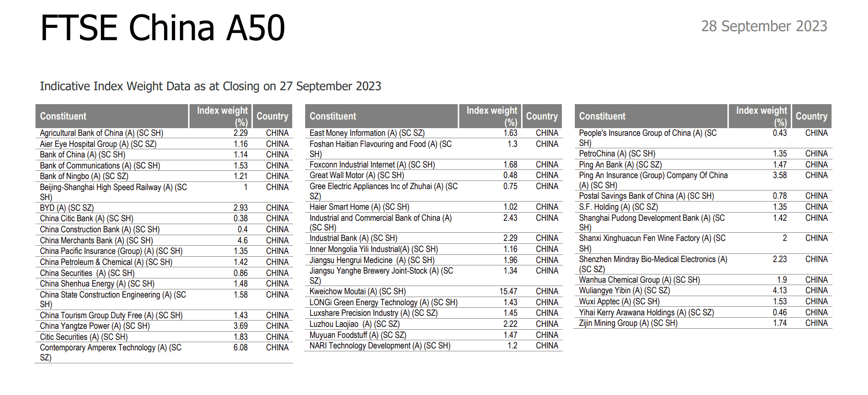The height and width of the screenshot is (395, 868).
Task: Select Jiangsu Yanghe Brewery Joint-Stock entry
Action: pos(381,275)
